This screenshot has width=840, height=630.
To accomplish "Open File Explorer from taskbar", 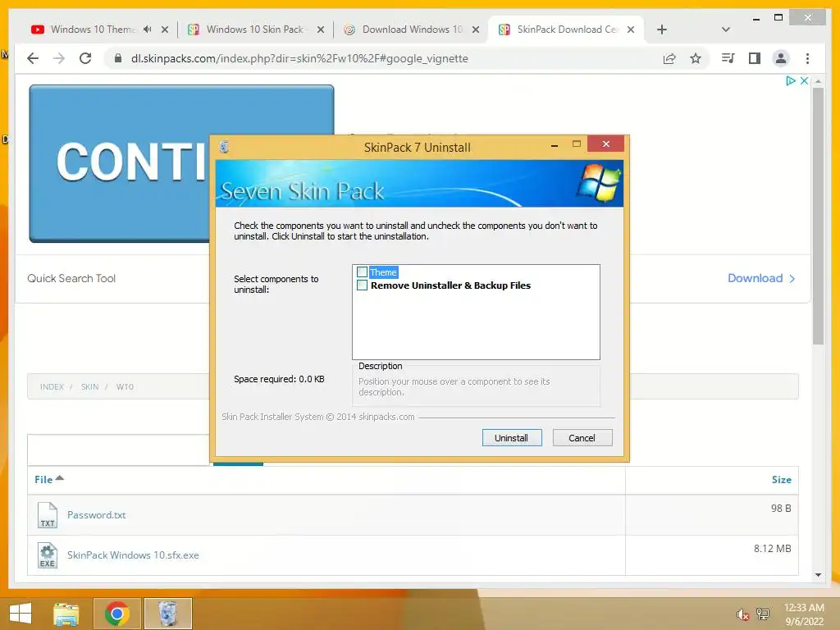I will (66, 614).
